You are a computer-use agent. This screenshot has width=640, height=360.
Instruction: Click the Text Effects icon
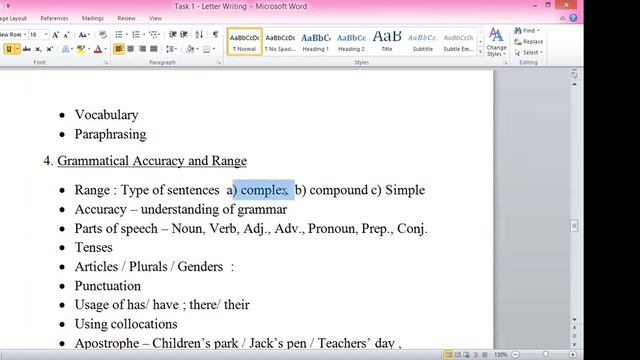pyautogui.click(x=65, y=49)
